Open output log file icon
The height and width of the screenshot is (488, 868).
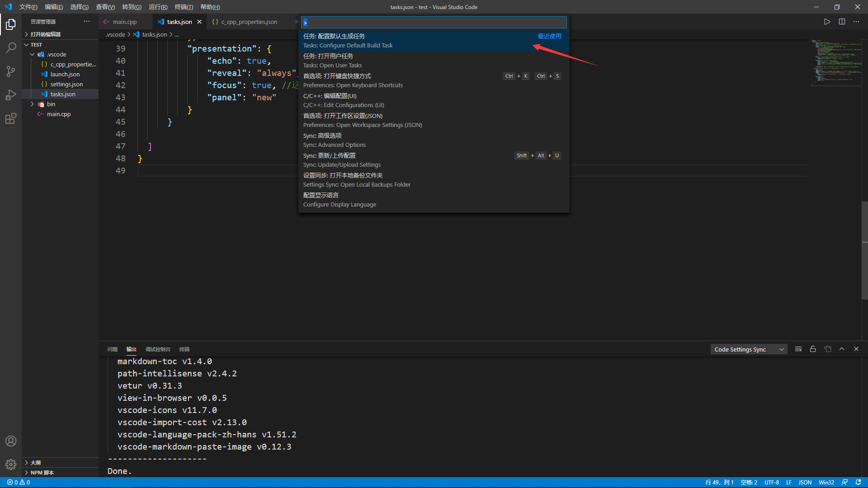coord(828,349)
